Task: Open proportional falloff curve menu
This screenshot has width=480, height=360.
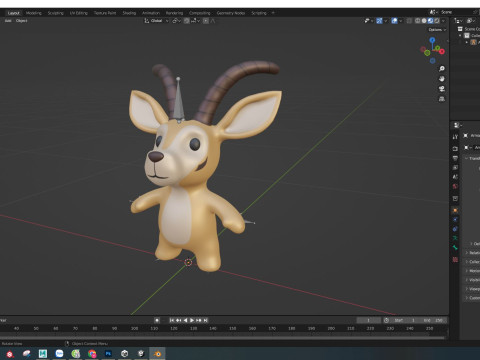Action: pyautogui.click(x=213, y=21)
